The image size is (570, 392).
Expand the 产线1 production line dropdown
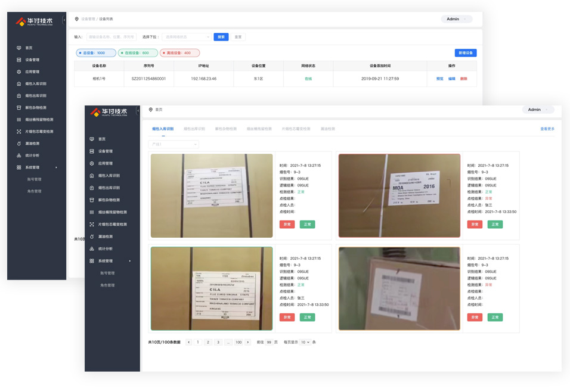point(174,144)
